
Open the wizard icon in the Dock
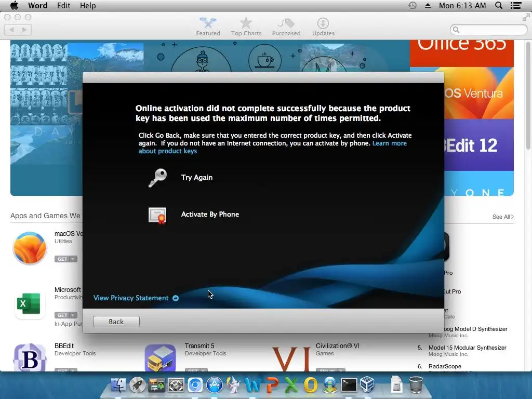click(x=233, y=385)
